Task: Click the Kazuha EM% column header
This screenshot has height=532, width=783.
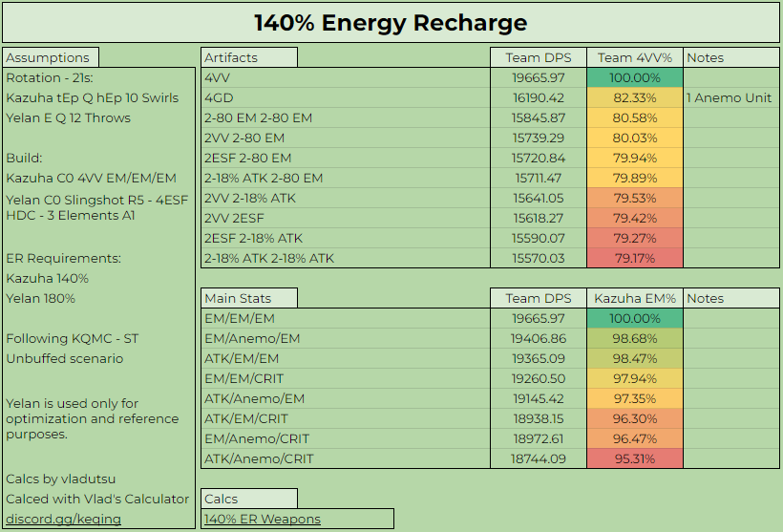Action: (x=634, y=298)
